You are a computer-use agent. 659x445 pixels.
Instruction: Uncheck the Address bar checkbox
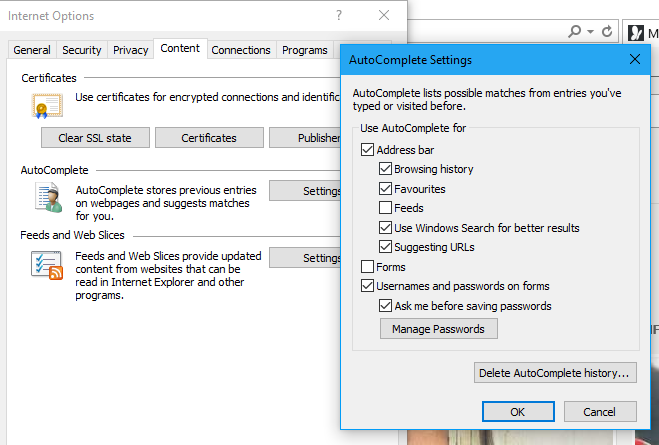367,150
